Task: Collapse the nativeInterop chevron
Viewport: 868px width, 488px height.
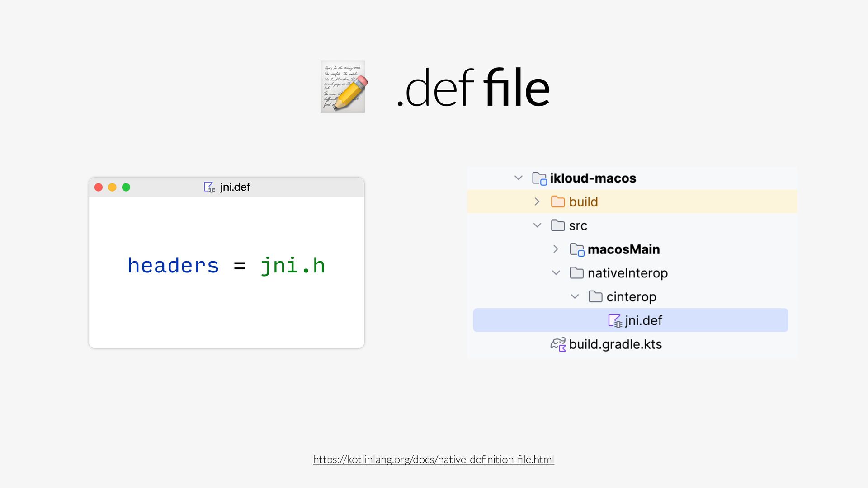Action: [x=556, y=273]
